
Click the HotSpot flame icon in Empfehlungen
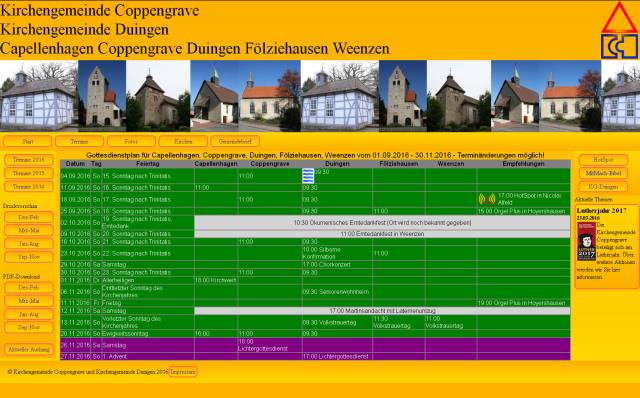(487, 199)
